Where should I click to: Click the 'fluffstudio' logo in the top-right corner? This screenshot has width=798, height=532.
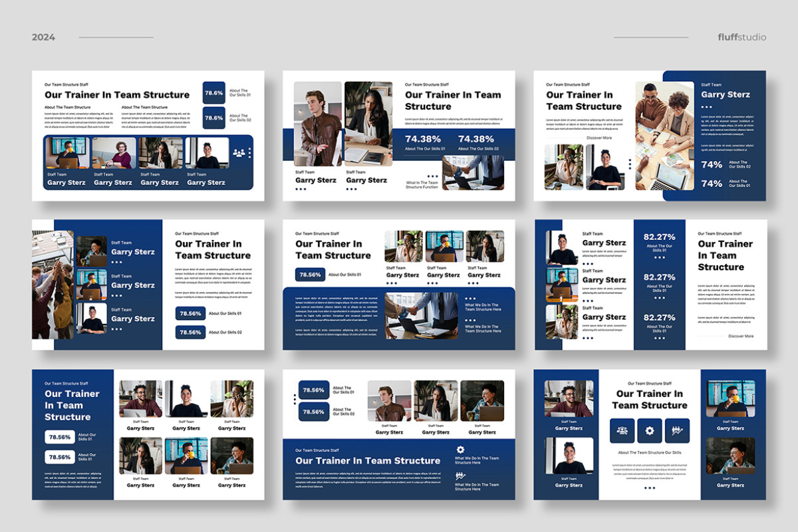[741, 37]
